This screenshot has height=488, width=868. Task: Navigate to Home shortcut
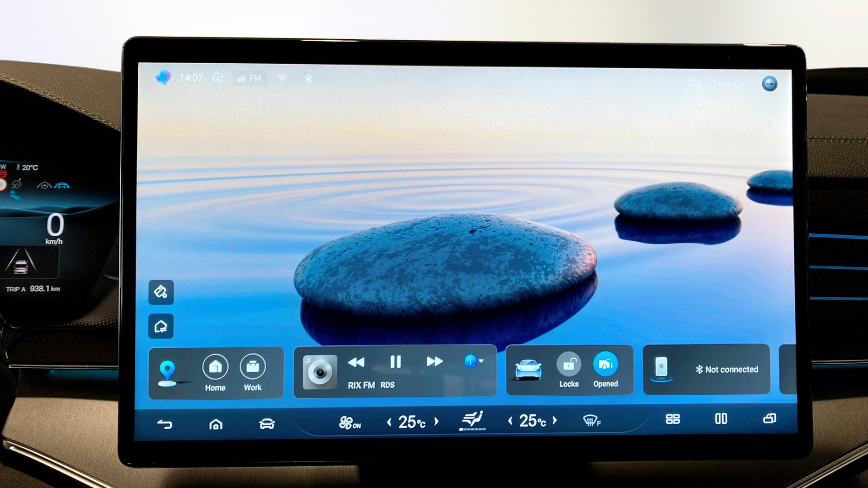(215, 367)
